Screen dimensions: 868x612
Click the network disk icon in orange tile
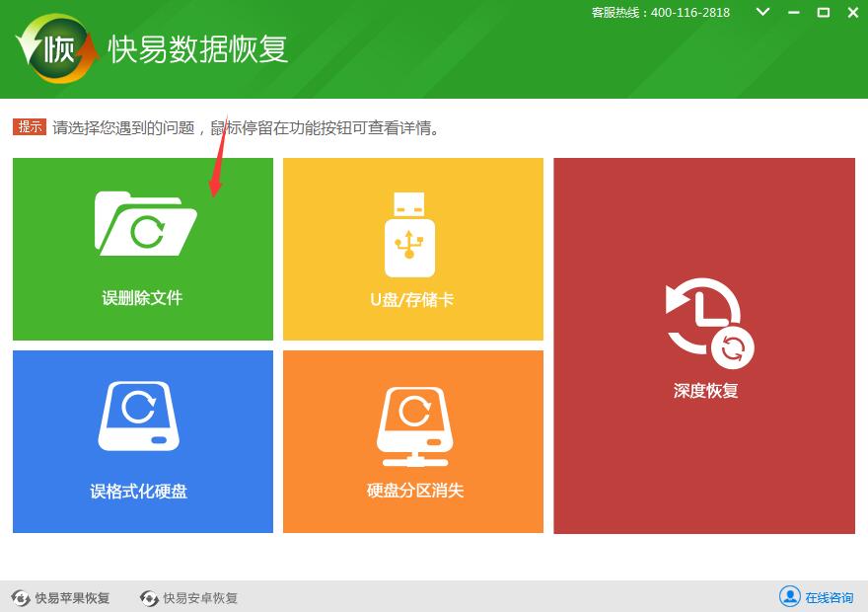coord(414,427)
